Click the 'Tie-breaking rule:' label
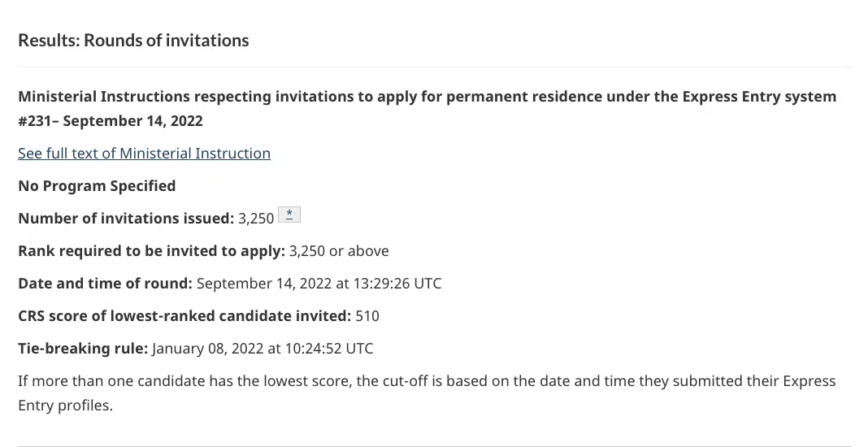Viewport: 868px width, 447px height. coord(83,349)
